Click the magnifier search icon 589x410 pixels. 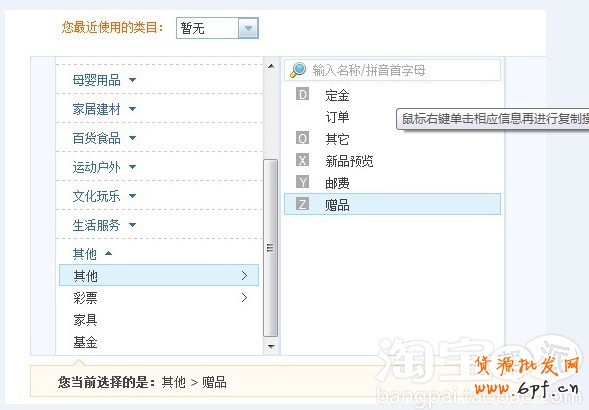click(x=298, y=70)
